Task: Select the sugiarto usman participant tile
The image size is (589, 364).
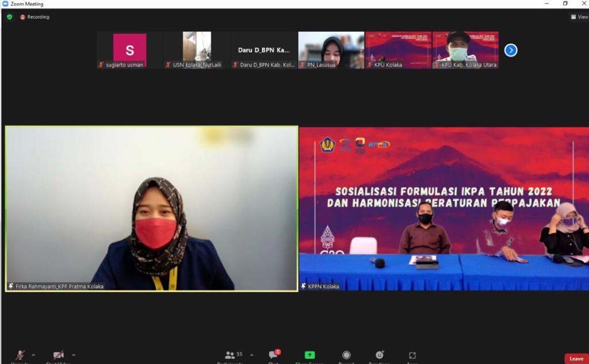Action: (129, 50)
